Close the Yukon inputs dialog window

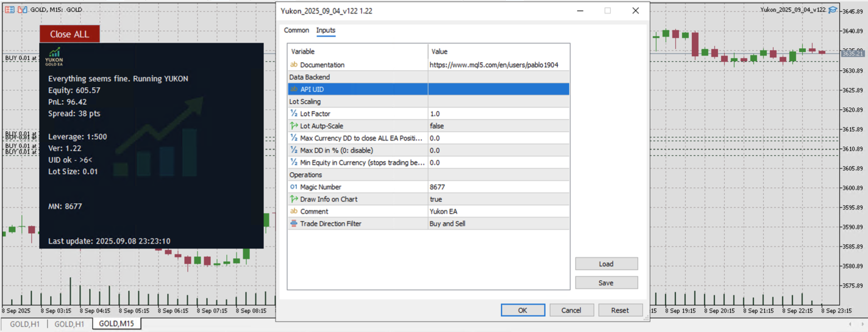[x=635, y=10]
